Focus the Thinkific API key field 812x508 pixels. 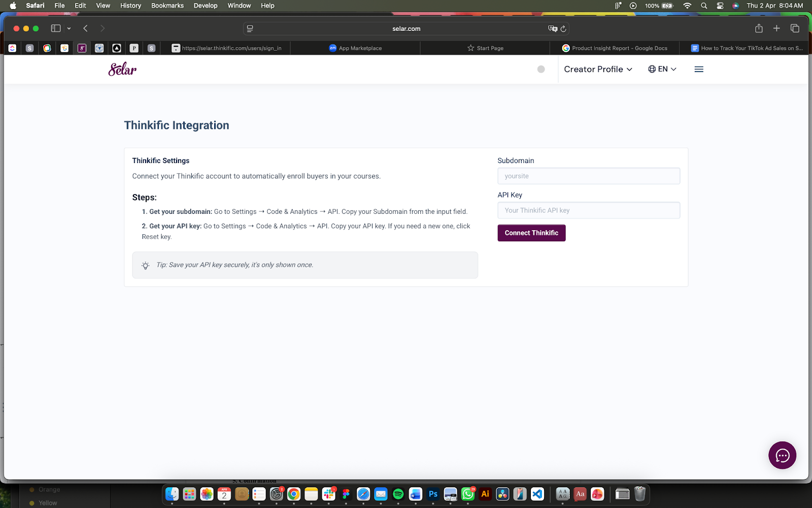tap(589, 210)
